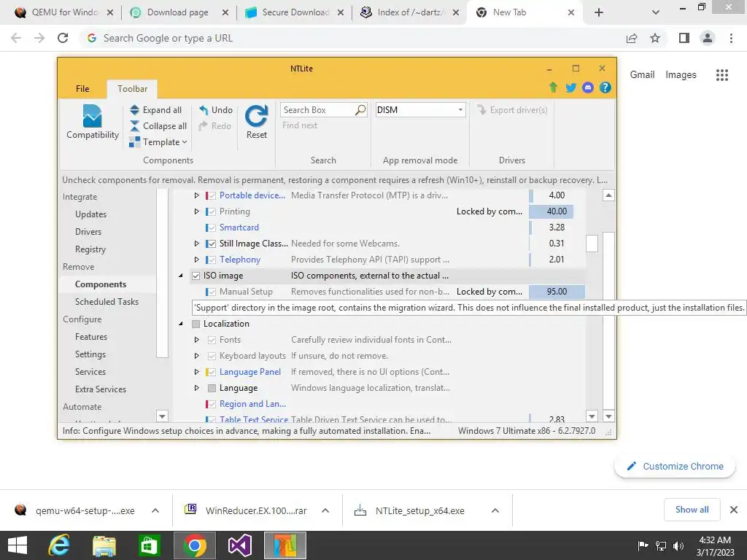Click the component list scroll up arrow
Screen dimensions: 747x560
[608, 195]
